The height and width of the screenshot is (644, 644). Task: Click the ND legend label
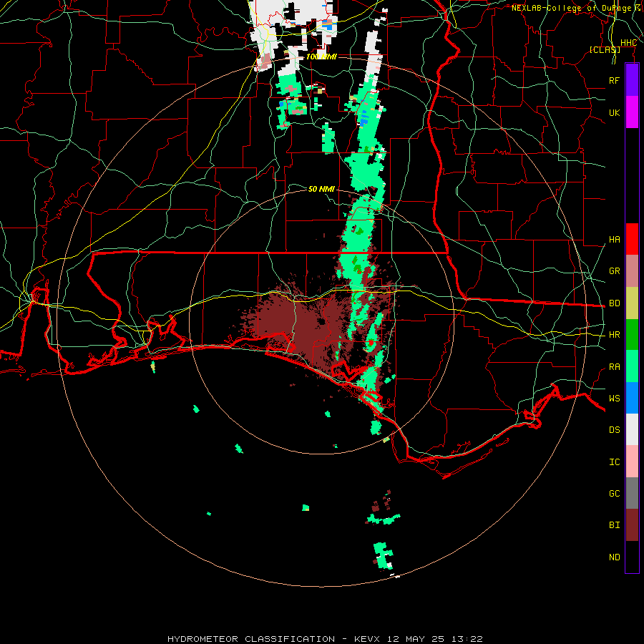(615, 557)
